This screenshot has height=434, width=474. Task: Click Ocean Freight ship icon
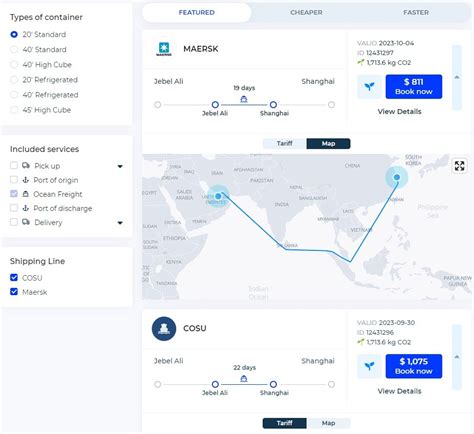[25, 194]
